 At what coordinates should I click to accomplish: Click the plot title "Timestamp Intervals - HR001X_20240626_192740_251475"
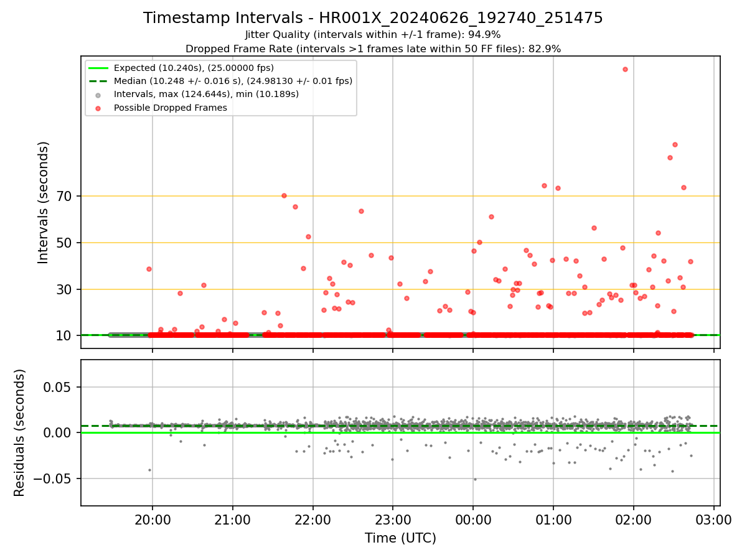373,18
